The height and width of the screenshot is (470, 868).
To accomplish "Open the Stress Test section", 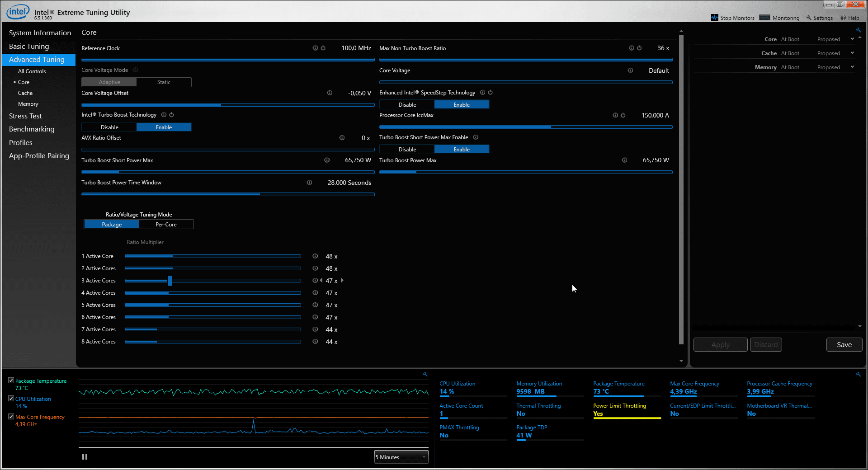I will (x=25, y=116).
